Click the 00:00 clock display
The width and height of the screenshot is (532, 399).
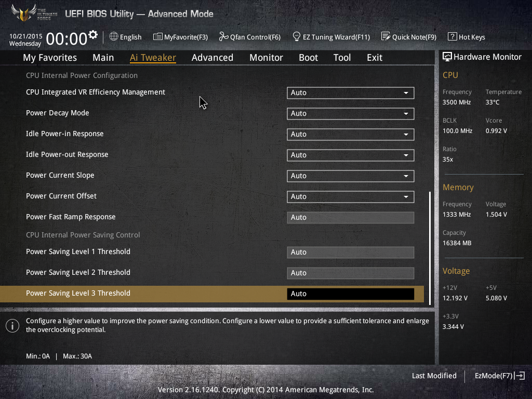point(66,38)
